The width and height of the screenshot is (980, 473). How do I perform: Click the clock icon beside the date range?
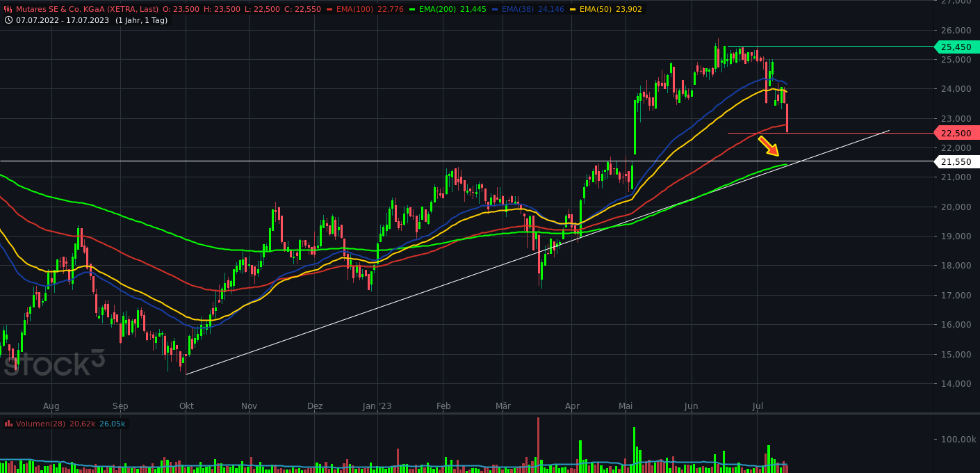pos(8,20)
